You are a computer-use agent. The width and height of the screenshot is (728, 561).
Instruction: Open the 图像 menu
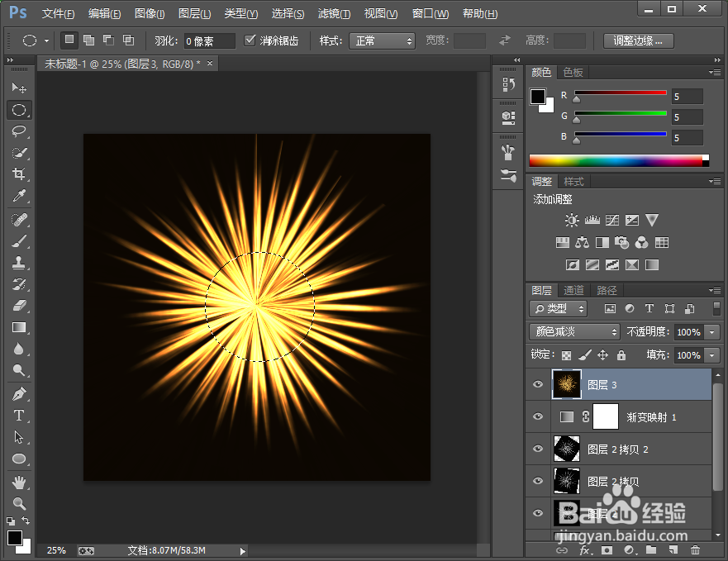150,14
